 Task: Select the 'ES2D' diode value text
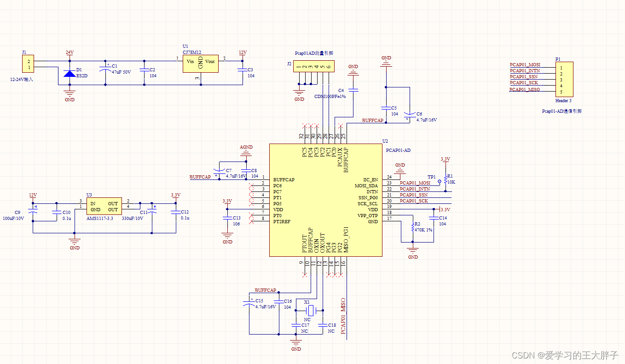pos(81,75)
